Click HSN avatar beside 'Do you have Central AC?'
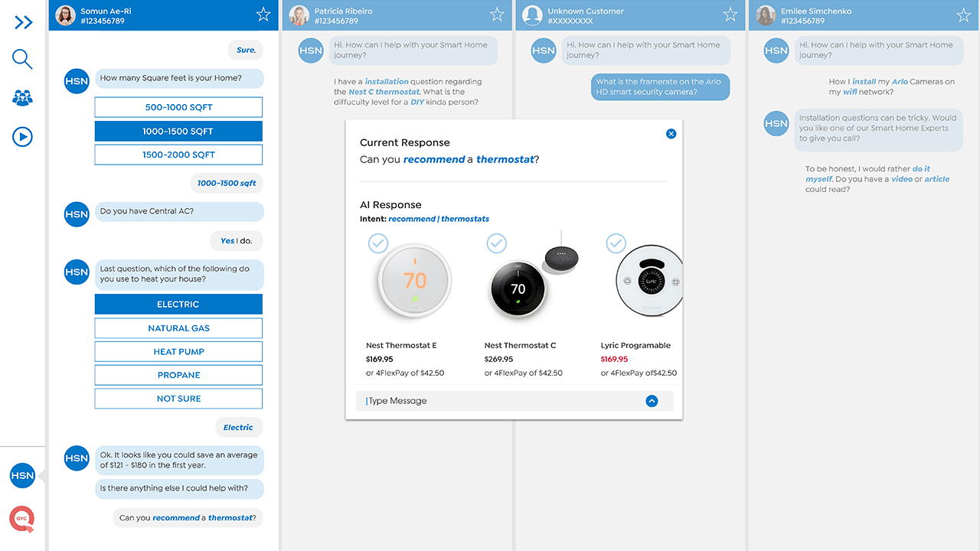This screenshot has width=980, height=551. click(x=77, y=214)
